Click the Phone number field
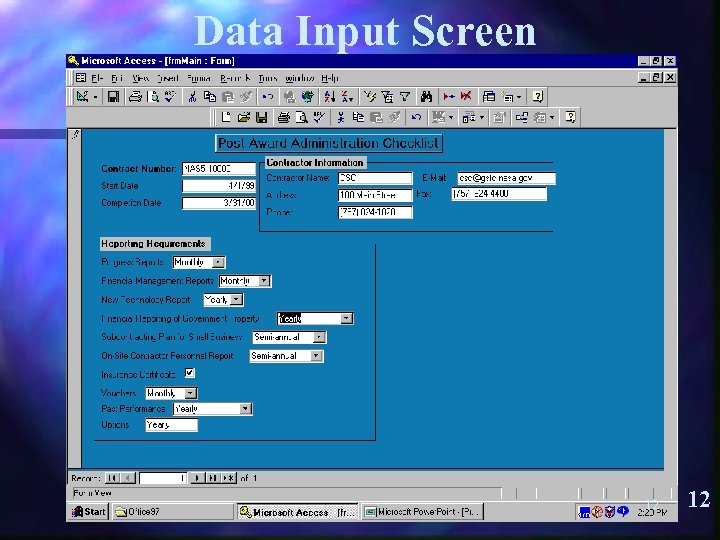The image size is (720, 540). pos(375,212)
